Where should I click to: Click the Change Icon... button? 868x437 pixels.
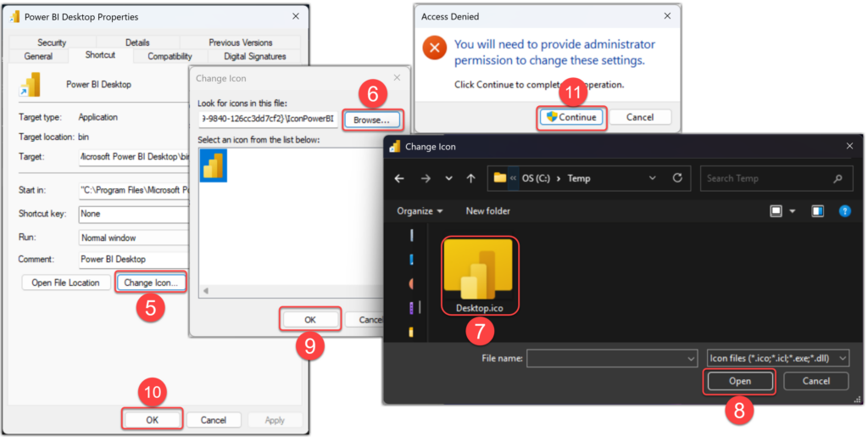(x=151, y=283)
